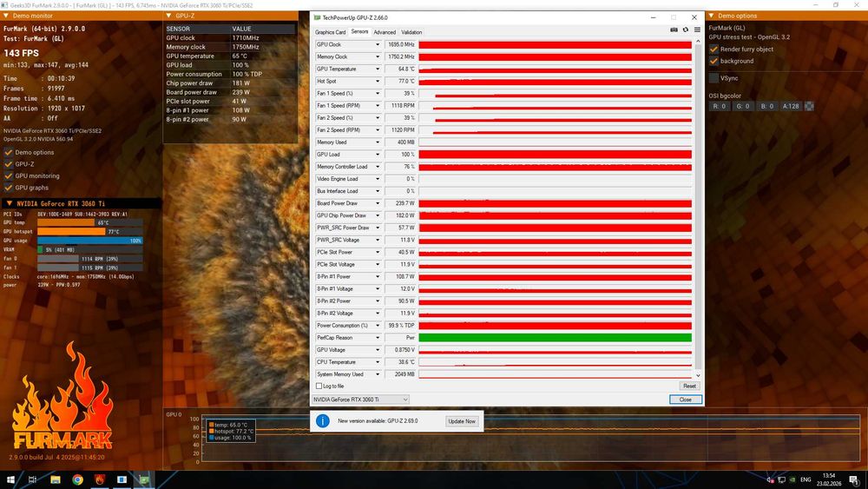Enable Log to file checkbox
868x489 pixels.
coord(319,386)
